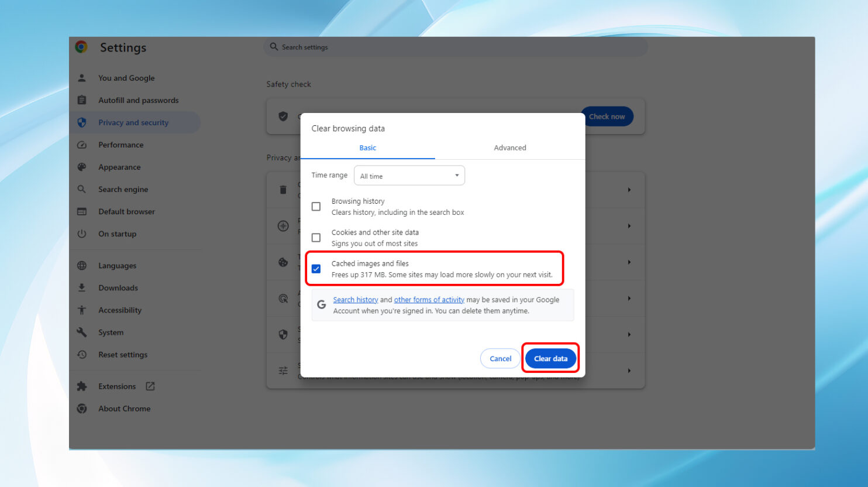The width and height of the screenshot is (868, 487).
Task: Switch to the Advanced tab
Action: pyautogui.click(x=509, y=148)
